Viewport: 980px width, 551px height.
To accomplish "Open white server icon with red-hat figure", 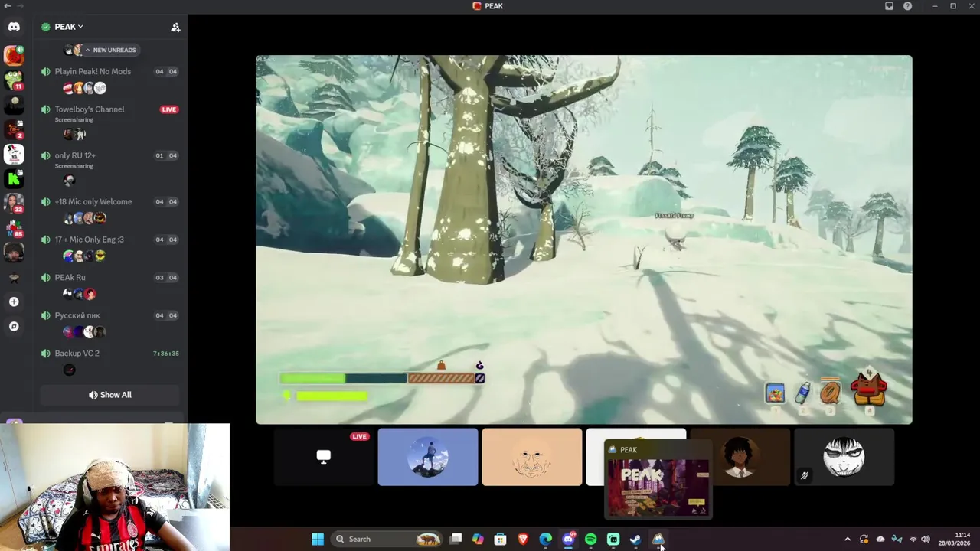I will click(14, 154).
